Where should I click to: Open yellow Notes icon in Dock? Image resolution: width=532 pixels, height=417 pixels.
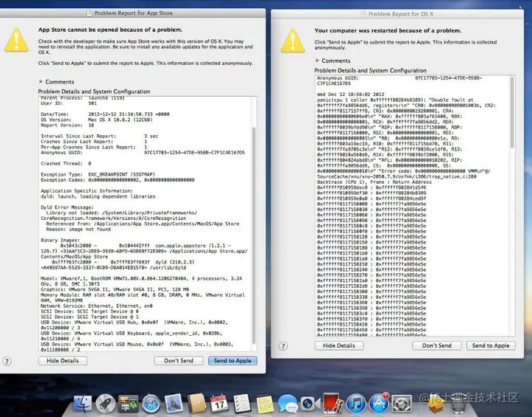click(265, 404)
